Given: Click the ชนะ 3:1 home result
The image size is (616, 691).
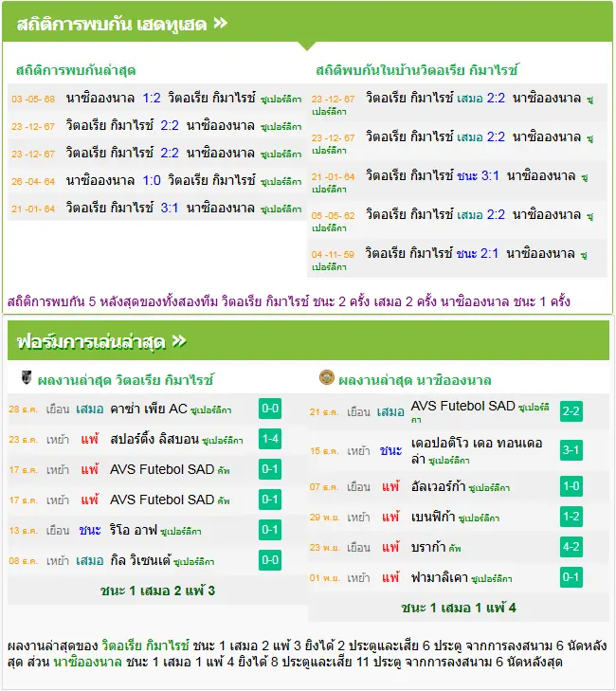Looking at the screenshot, I should [478, 176].
